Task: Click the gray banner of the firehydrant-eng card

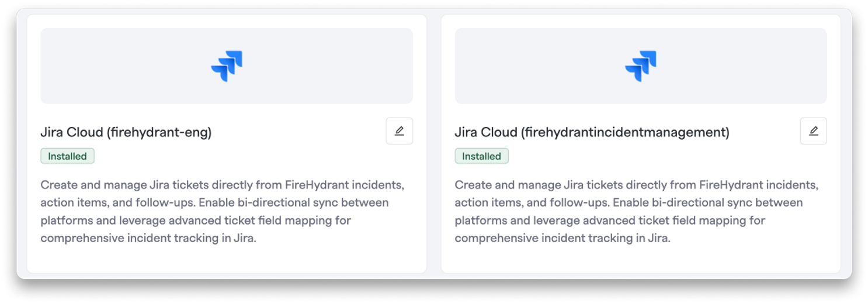Action: tap(227, 66)
